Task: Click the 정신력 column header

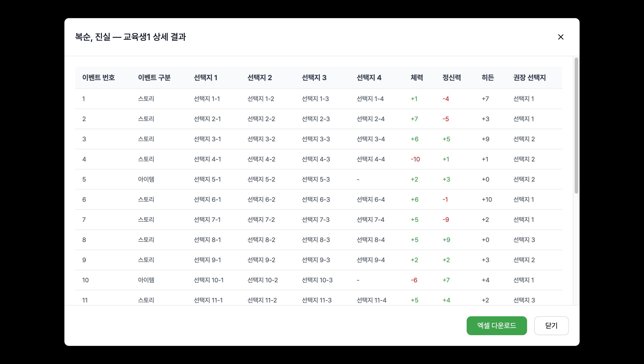Action: pos(451,78)
